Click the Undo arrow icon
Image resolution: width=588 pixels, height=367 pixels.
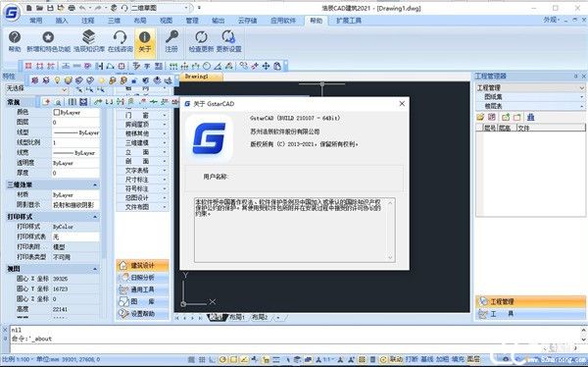click(x=83, y=8)
